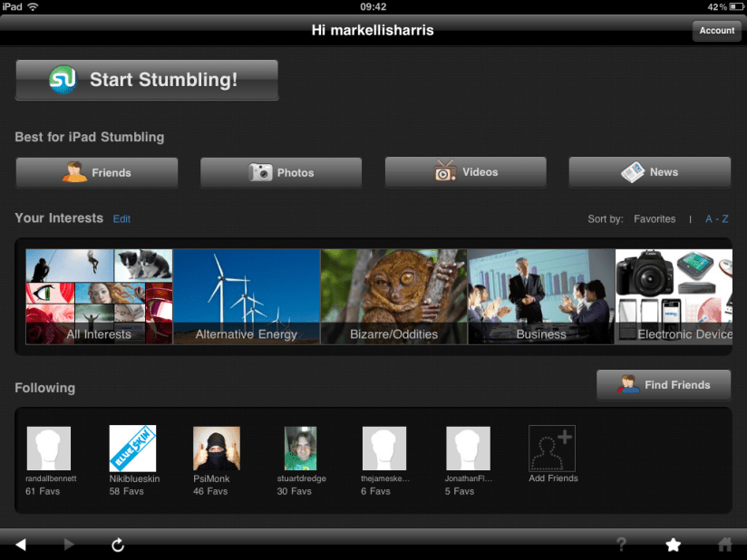Image resolution: width=747 pixels, height=560 pixels.
Task: Tap the star favorites icon
Action: click(673, 545)
